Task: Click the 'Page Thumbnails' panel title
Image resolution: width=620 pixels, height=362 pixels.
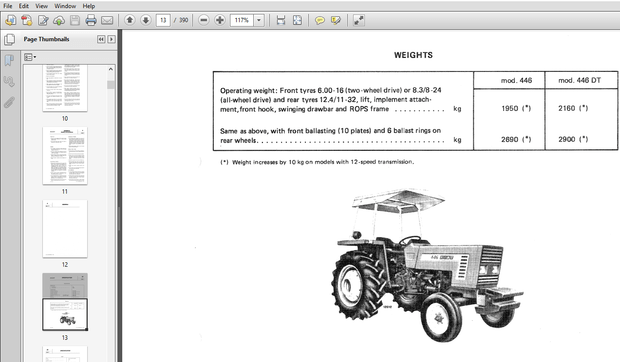Action: (x=46, y=39)
